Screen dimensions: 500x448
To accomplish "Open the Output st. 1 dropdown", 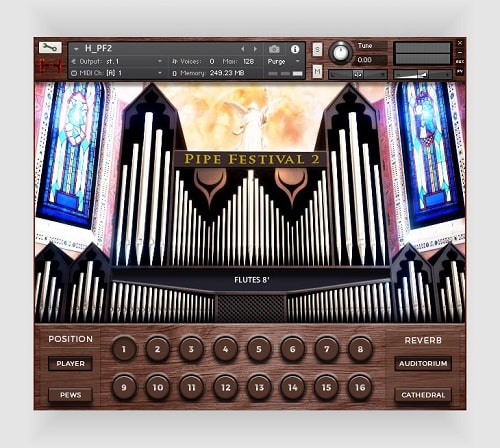I will pyautogui.click(x=160, y=62).
